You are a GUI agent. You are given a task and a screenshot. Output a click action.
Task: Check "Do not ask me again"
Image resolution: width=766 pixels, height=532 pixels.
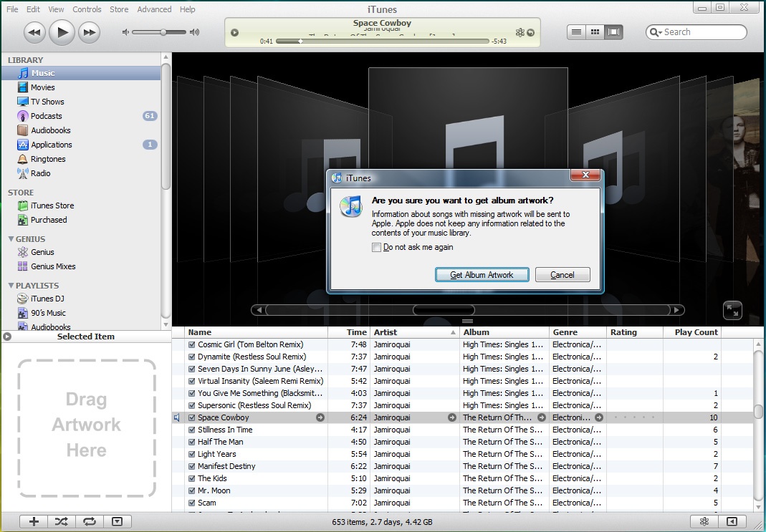click(x=376, y=248)
